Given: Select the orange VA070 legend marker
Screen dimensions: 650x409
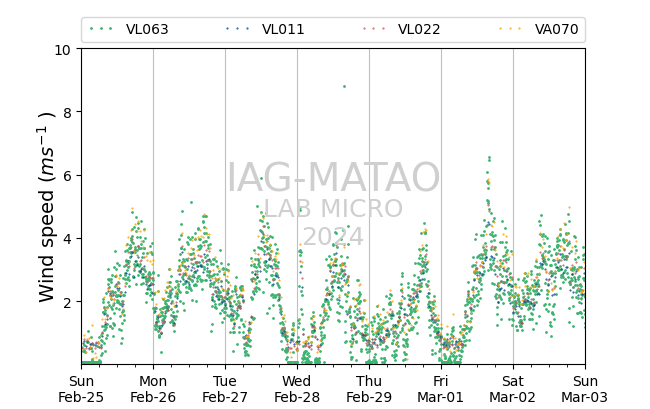Looking at the screenshot, I should click(x=510, y=29).
